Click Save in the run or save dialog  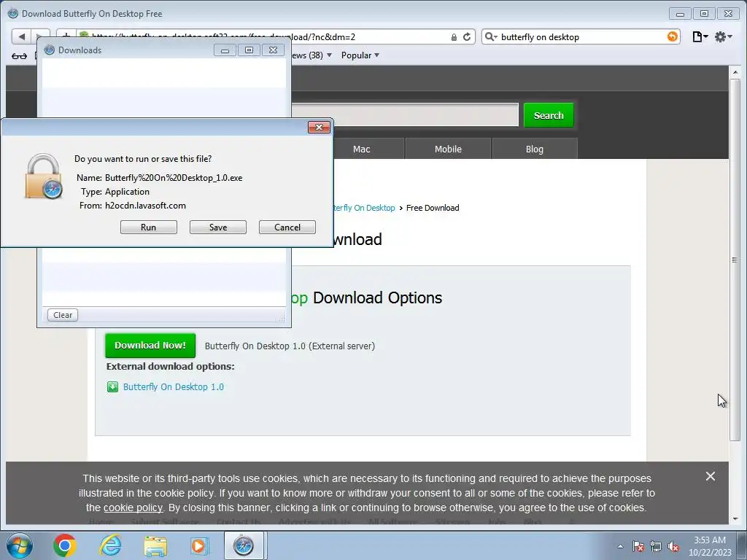[217, 227]
